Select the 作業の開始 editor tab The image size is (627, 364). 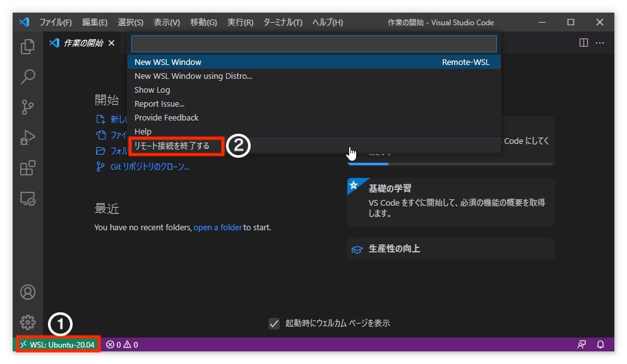83,43
